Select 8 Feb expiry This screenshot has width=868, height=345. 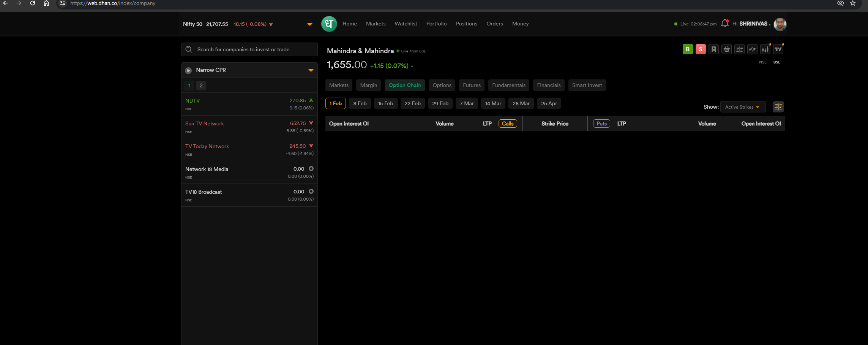click(x=360, y=103)
